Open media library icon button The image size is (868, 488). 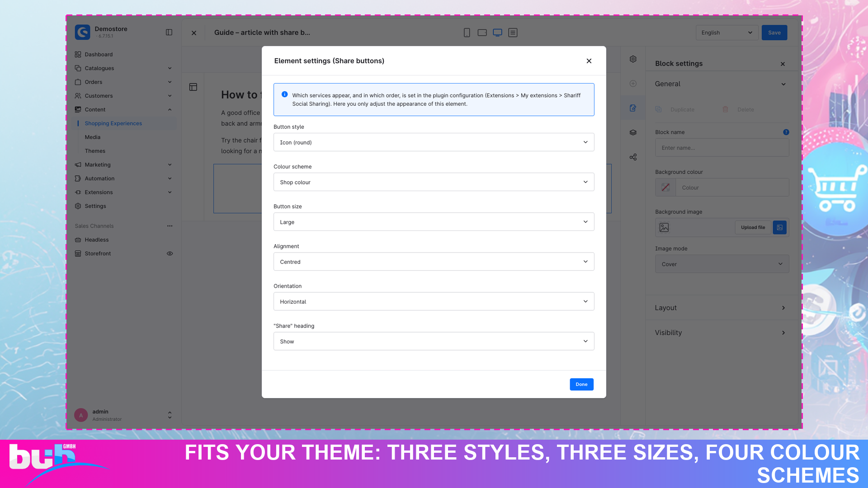779,228
